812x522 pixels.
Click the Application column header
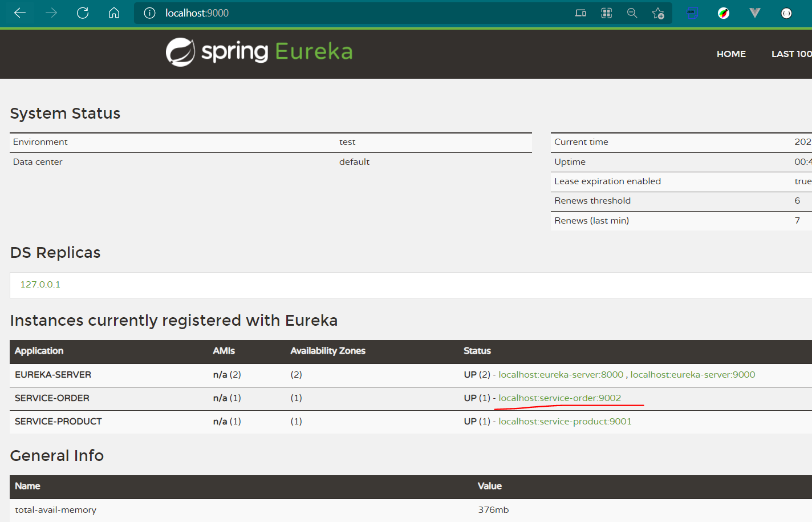[39, 350]
